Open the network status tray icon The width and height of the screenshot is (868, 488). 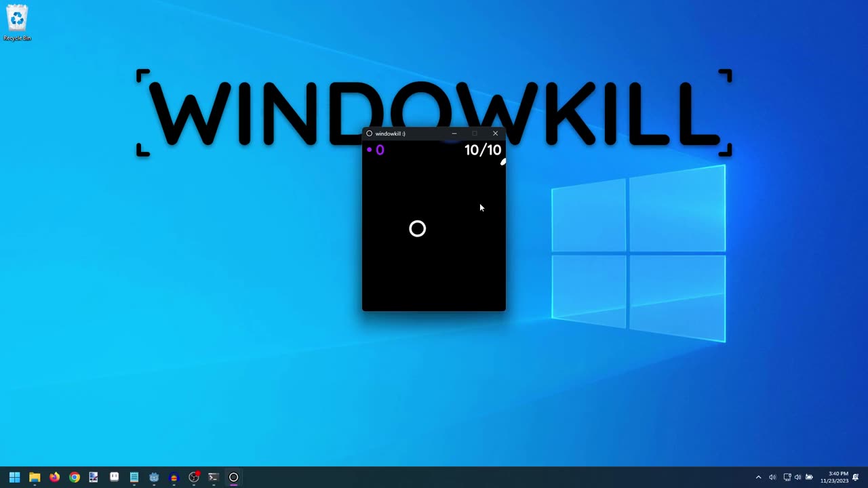point(787,477)
